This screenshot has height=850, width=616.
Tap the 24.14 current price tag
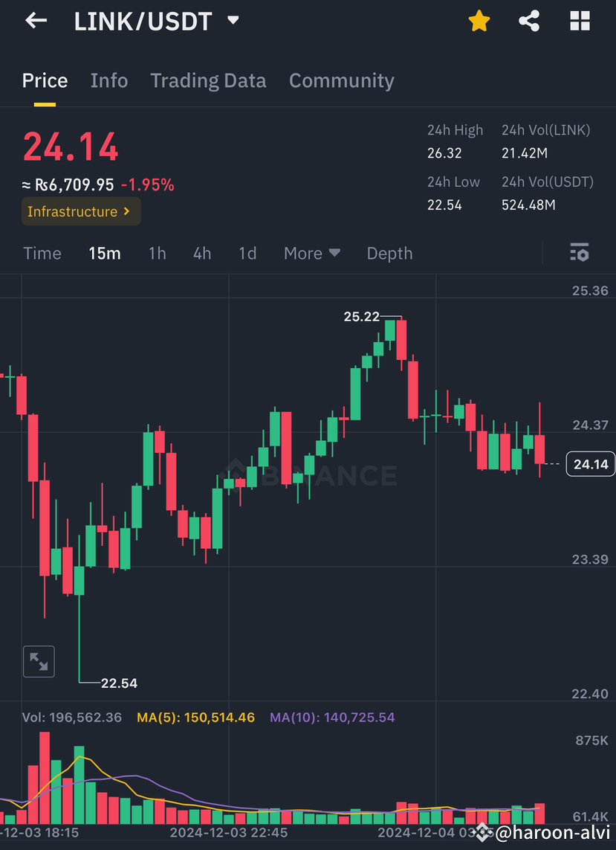(x=590, y=463)
